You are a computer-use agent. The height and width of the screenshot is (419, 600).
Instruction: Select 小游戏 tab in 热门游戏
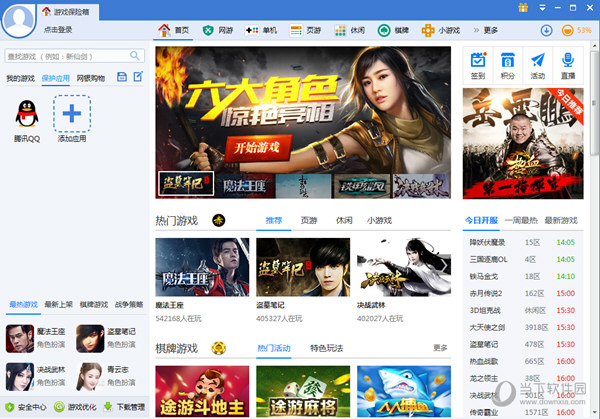tap(379, 220)
